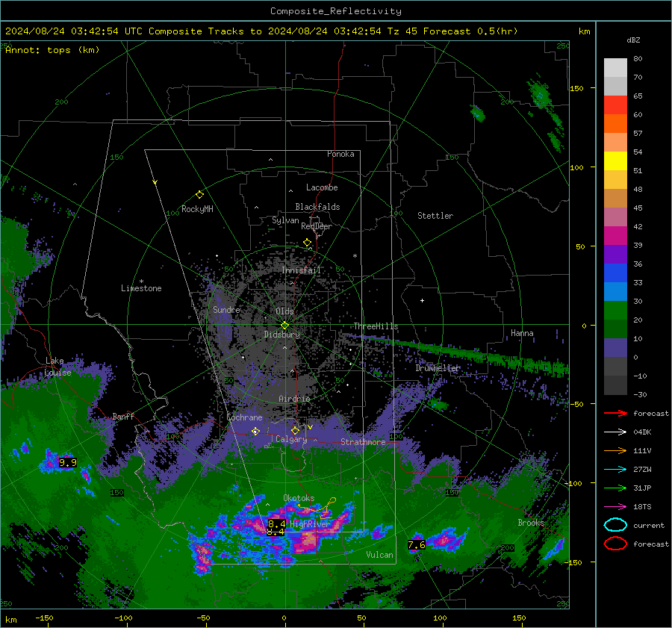Image resolution: width=672 pixels, height=628 pixels.
Task: Click the yellow radar center marker near Didsbury
Action: (x=285, y=326)
